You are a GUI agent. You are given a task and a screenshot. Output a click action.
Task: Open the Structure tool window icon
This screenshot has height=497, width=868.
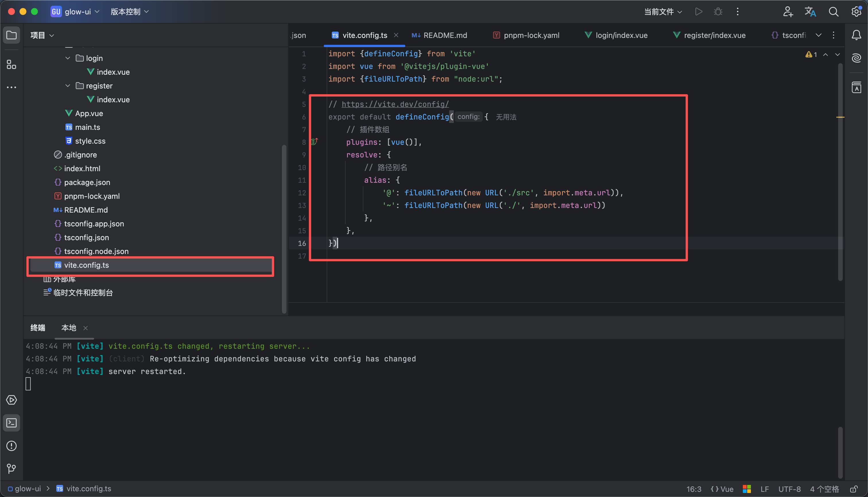coord(11,65)
